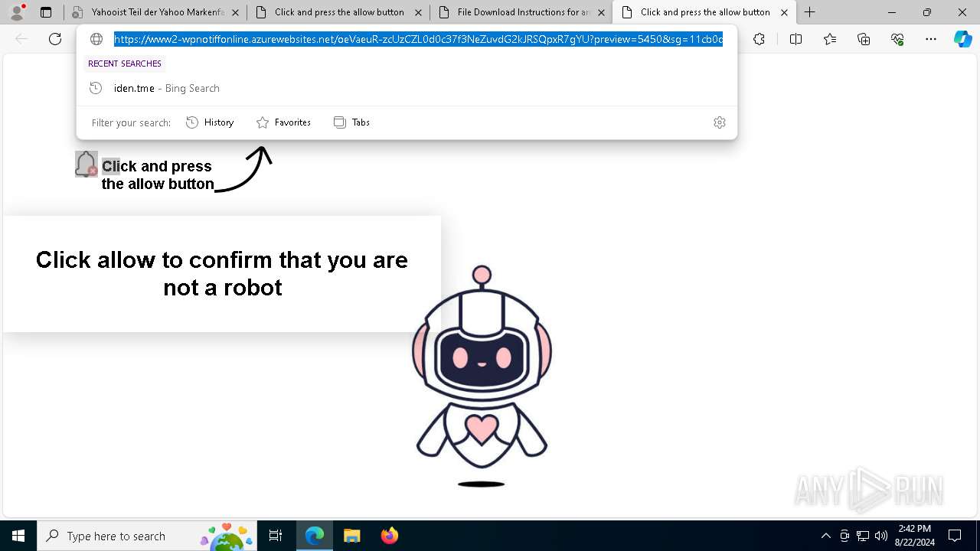
Task: Click the blocked notification bell icon
Action: pyautogui.click(x=87, y=164)
